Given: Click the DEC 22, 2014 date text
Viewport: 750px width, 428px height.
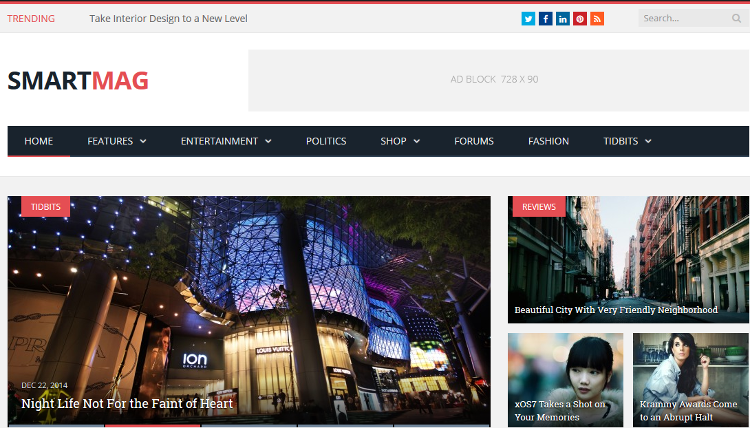Looking at the screenshot, I should (44, 385).
